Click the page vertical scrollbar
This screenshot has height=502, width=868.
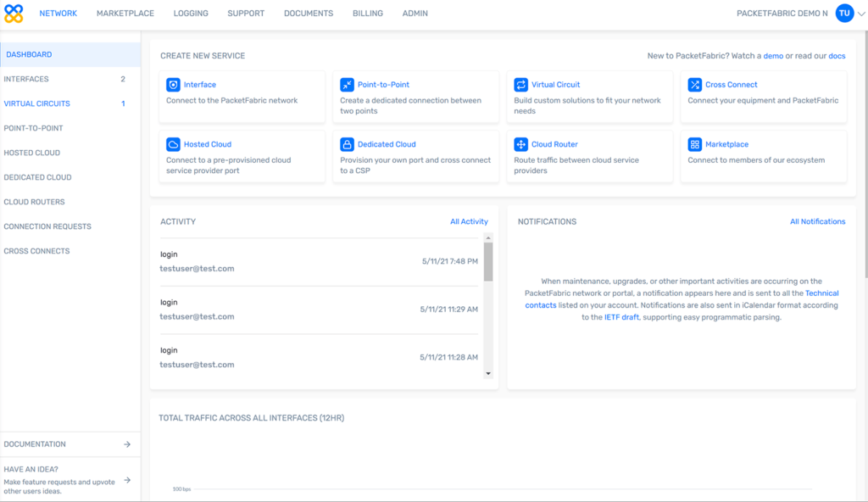pos(865,155)
